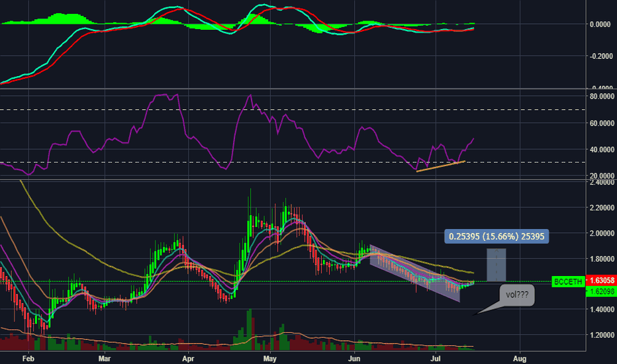Click the Feb label on the time axis
The width and height of the screenshot is (617, 364).
[28, 359]
